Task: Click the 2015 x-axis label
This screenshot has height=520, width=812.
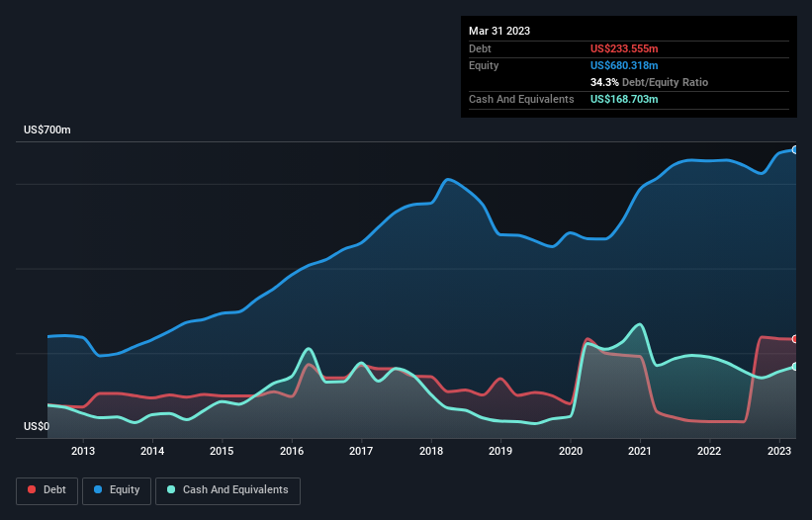Action: [x=222, y=451]
